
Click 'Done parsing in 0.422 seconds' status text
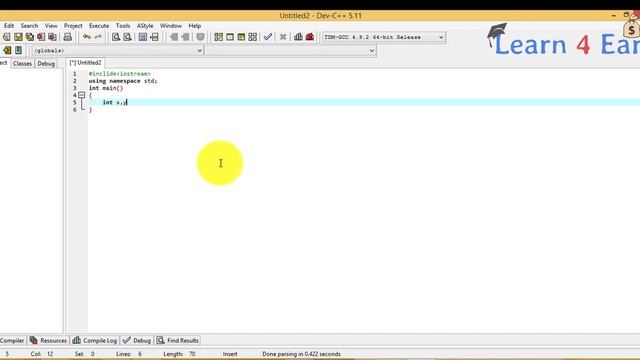(x=301, y=354)
